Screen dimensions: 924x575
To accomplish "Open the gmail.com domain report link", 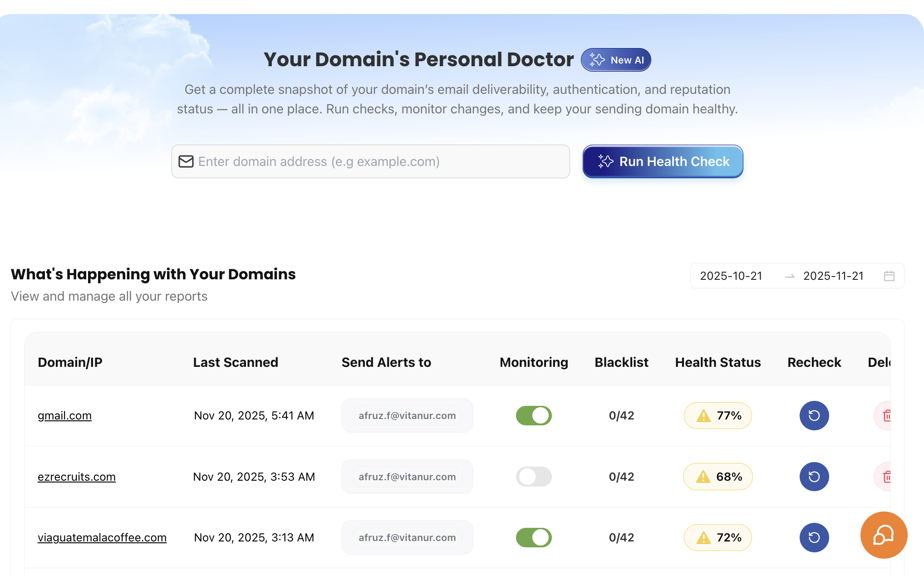I will [x=64, y=415].
